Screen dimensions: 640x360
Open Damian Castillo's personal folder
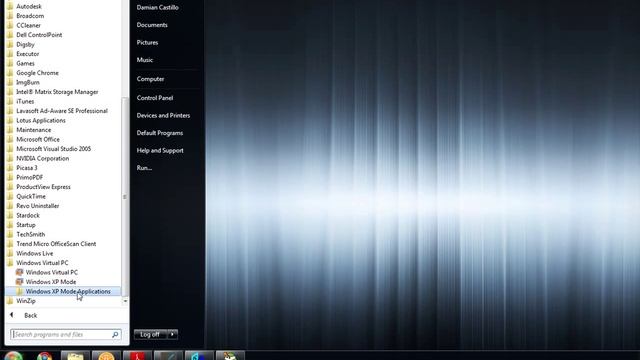[158, 7]
